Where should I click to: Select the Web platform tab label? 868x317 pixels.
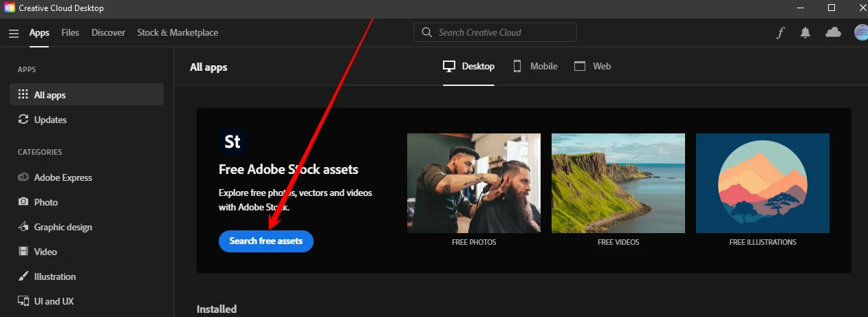[x=602, y=66]
